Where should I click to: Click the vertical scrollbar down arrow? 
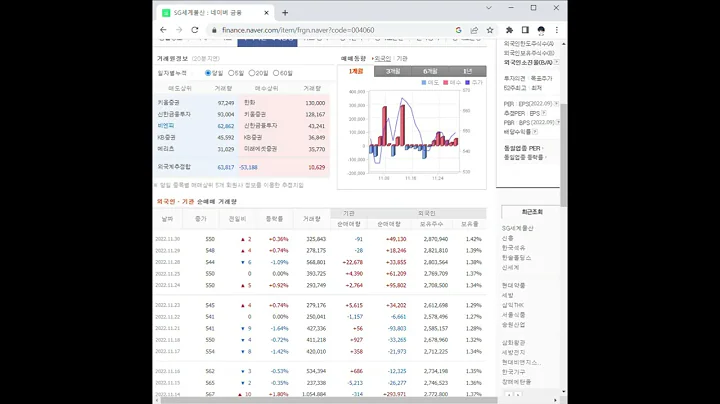point(563,392)
